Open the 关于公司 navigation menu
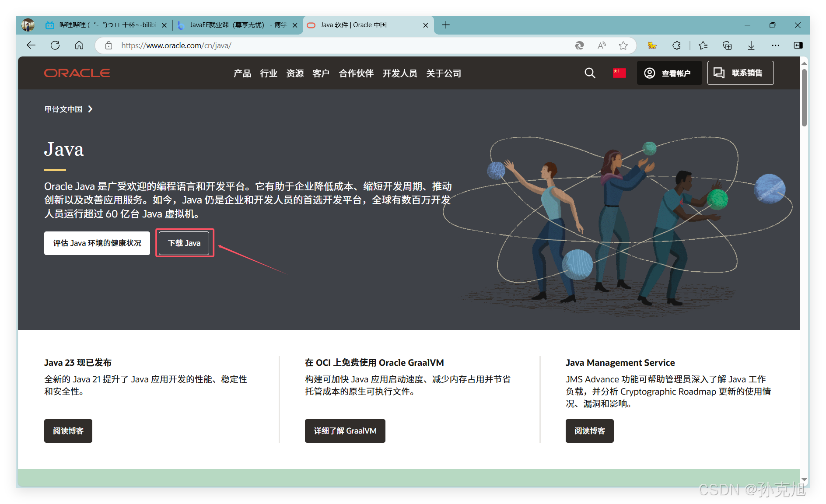This screenshot has height=504, width=826. pyautogui.click(x=444, y=73)
